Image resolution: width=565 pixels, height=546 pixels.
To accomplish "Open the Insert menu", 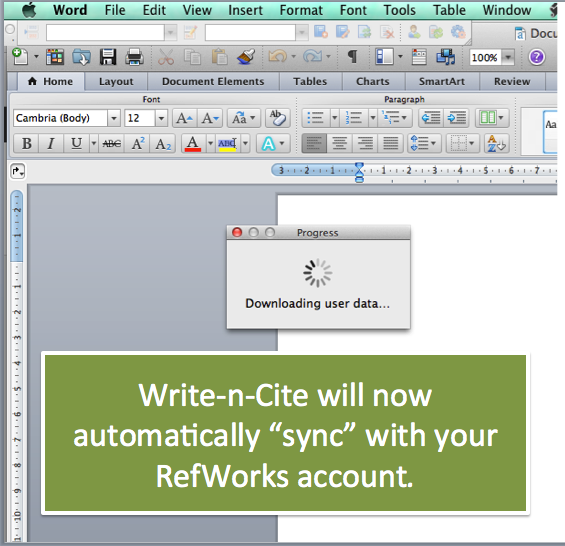I will coord(245,10).
